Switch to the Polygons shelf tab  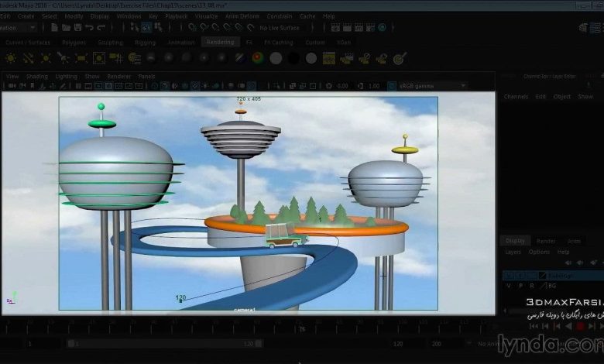point(74,43)
